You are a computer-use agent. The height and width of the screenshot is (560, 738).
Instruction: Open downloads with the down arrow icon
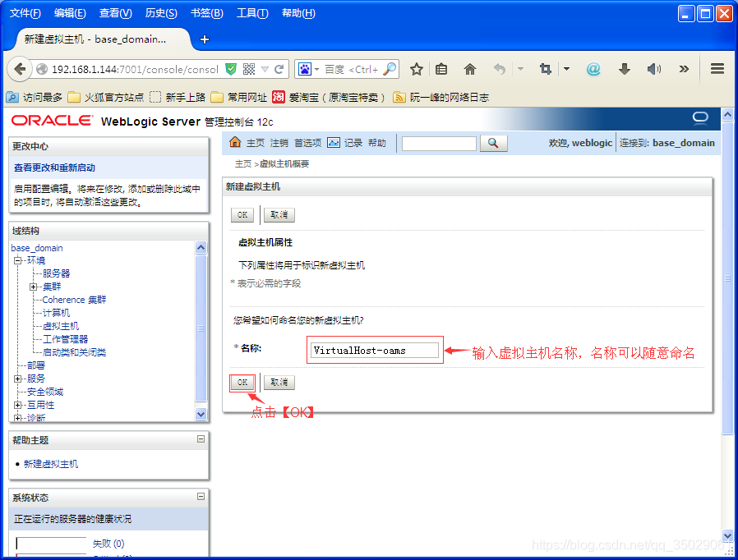coord(624,69)
